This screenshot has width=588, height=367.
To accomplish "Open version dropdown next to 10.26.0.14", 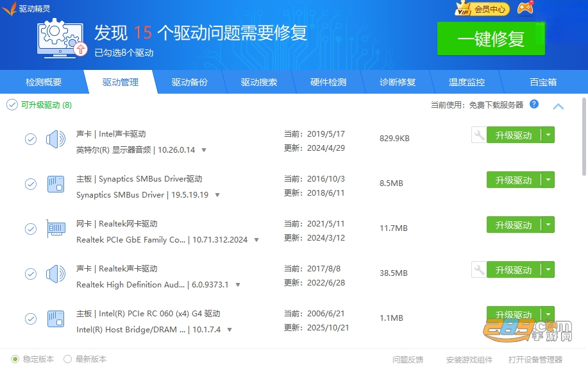I will (x=204, y=150).
